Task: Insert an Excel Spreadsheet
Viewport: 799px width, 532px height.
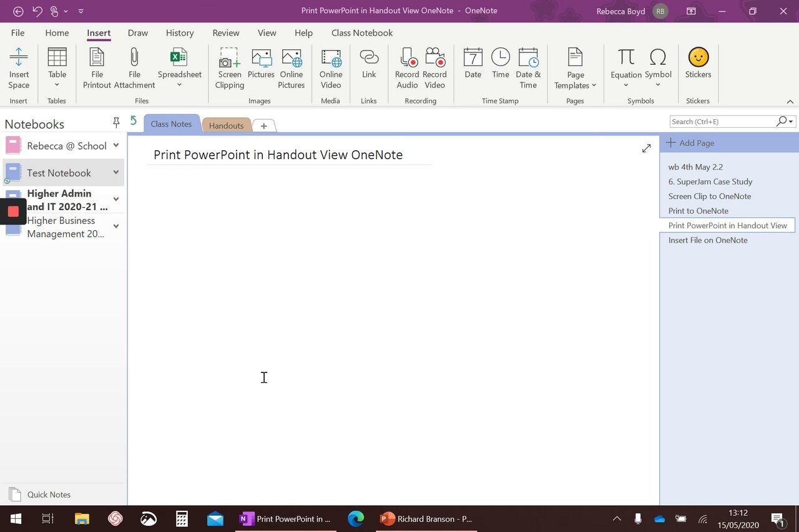Action: coord(179,62)
